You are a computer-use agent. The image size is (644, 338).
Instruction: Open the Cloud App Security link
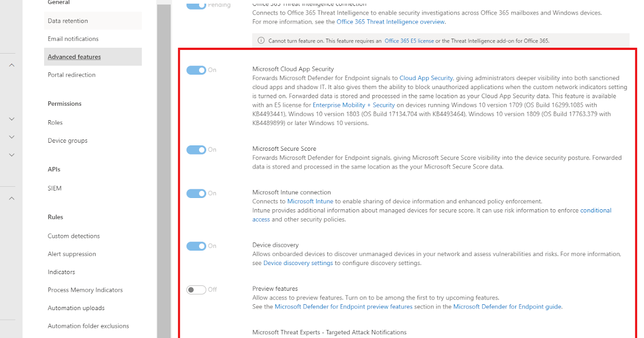tap(425, 78)
